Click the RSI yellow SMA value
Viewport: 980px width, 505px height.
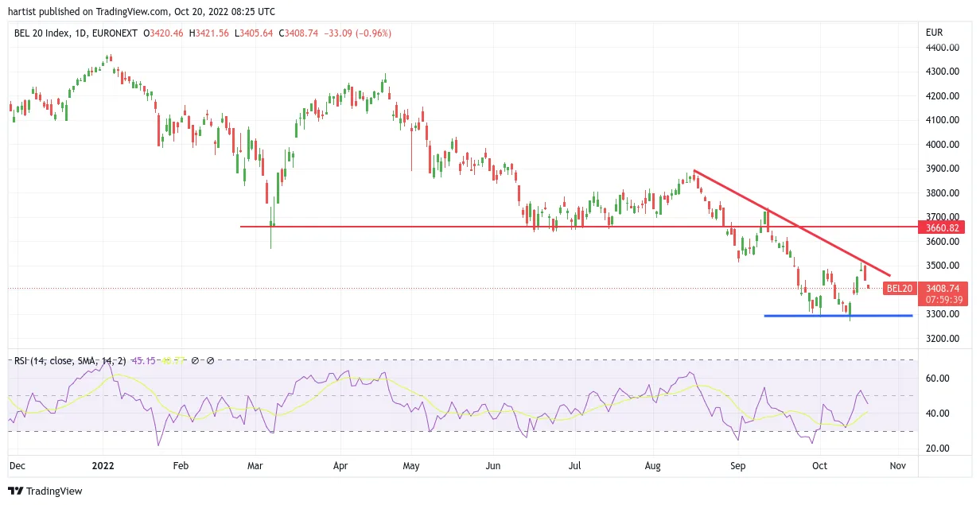tap(173, 360)
